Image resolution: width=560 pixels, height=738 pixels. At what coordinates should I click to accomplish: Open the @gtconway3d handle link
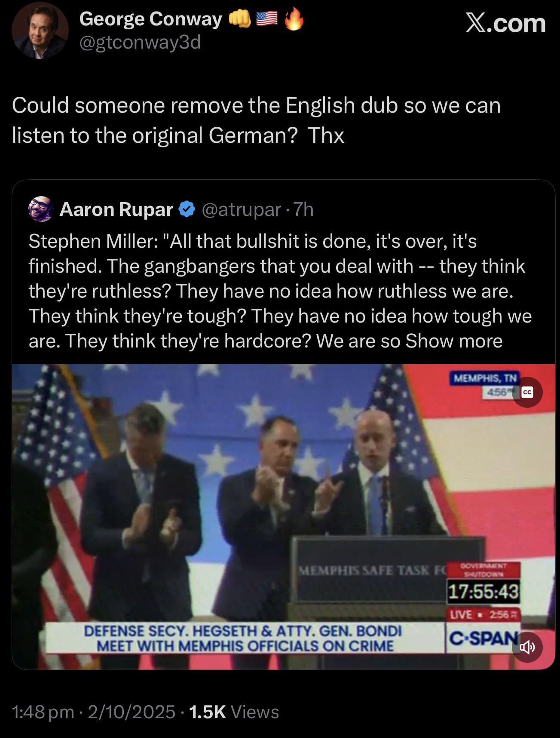click(140, 42)
